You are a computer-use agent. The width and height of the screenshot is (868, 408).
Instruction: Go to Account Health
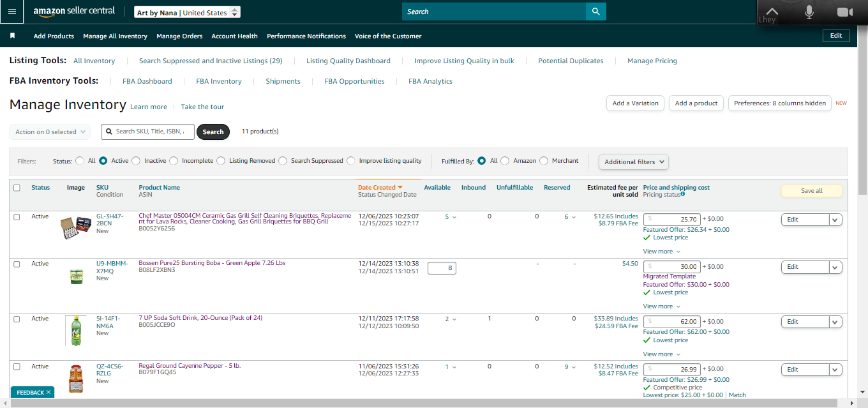tap(234, 36)
